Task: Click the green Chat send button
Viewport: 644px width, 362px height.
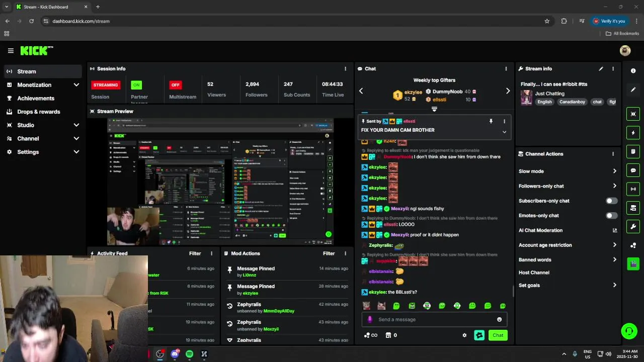Action: pyautogui.click(x=498, y=335)
